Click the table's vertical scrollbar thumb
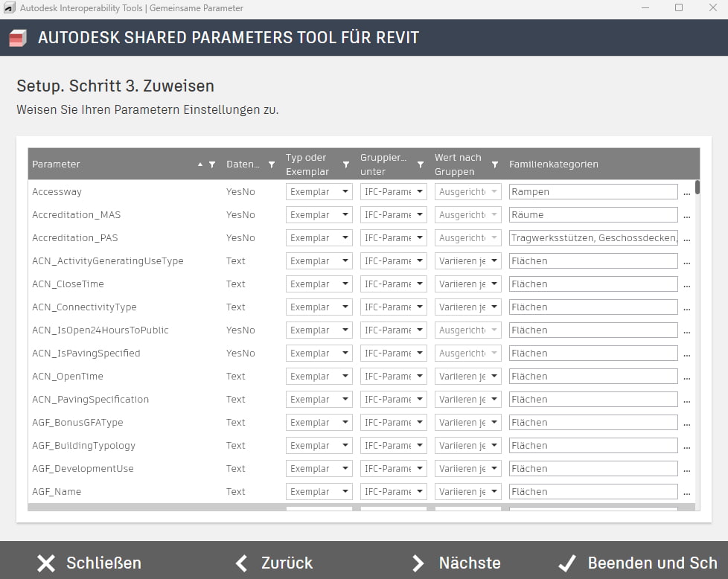This screenshot has height=579, width=728. [x=697, y=188]
